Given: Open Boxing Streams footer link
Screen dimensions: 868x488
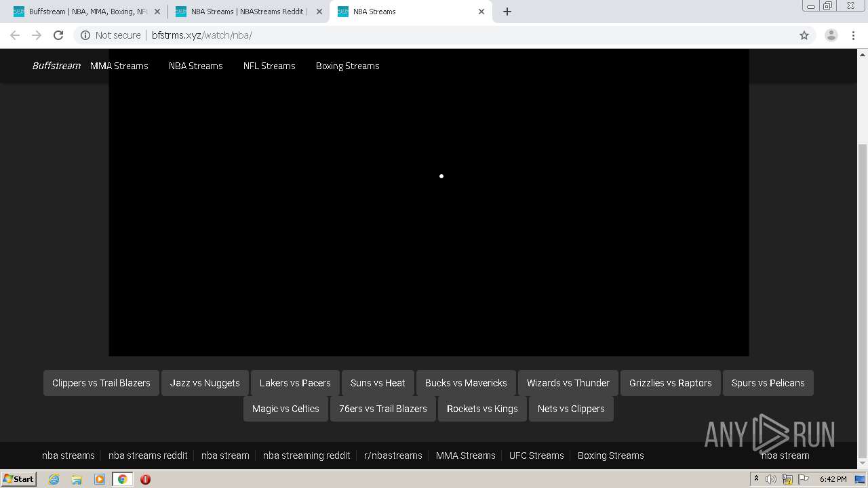Looking at the screenshot, I should tap(611, 455).
